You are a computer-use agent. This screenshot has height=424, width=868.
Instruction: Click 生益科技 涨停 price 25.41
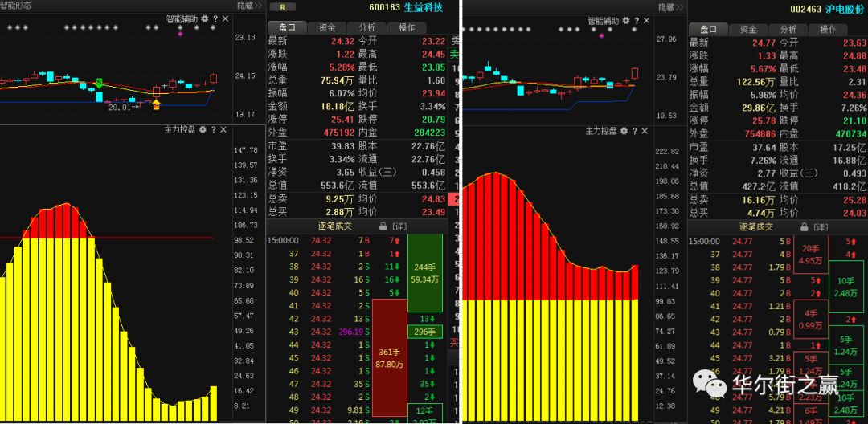[x=342, y=120]
